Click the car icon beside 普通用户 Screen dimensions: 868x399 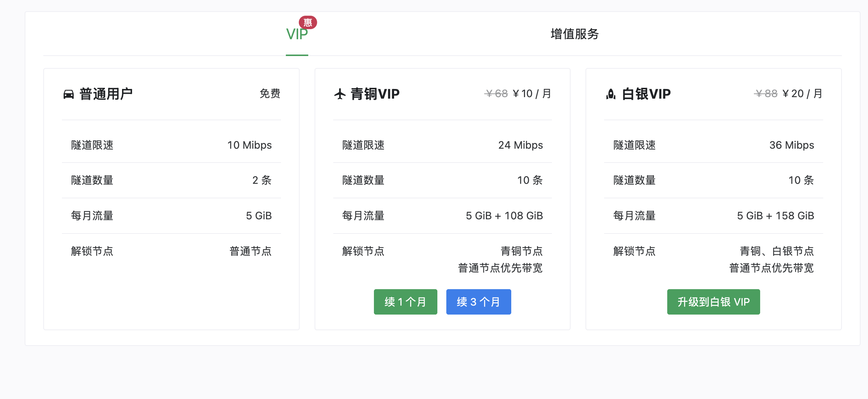[x=69, y=94]
